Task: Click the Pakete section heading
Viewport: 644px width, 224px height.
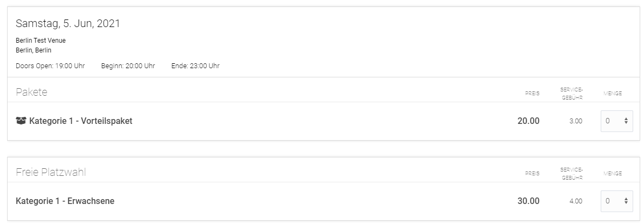Action: point(31,93)
